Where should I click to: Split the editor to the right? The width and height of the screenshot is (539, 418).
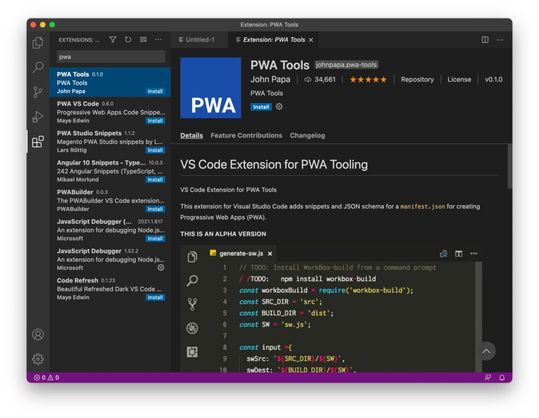click(485, 40)
